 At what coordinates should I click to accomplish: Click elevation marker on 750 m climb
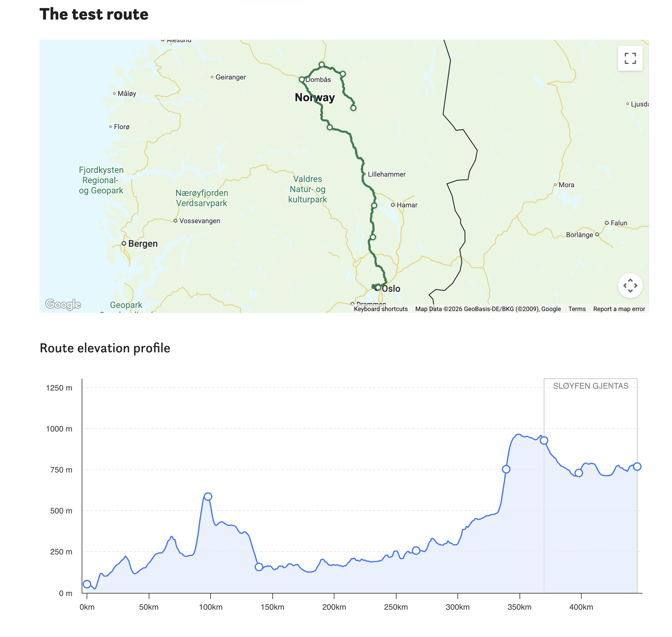coord(506,469)
